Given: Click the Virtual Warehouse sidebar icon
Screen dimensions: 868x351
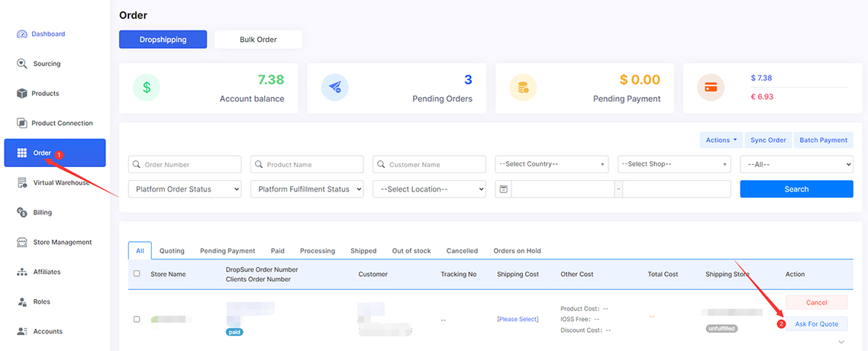Looking at the screenshot, I should [22, 182].
